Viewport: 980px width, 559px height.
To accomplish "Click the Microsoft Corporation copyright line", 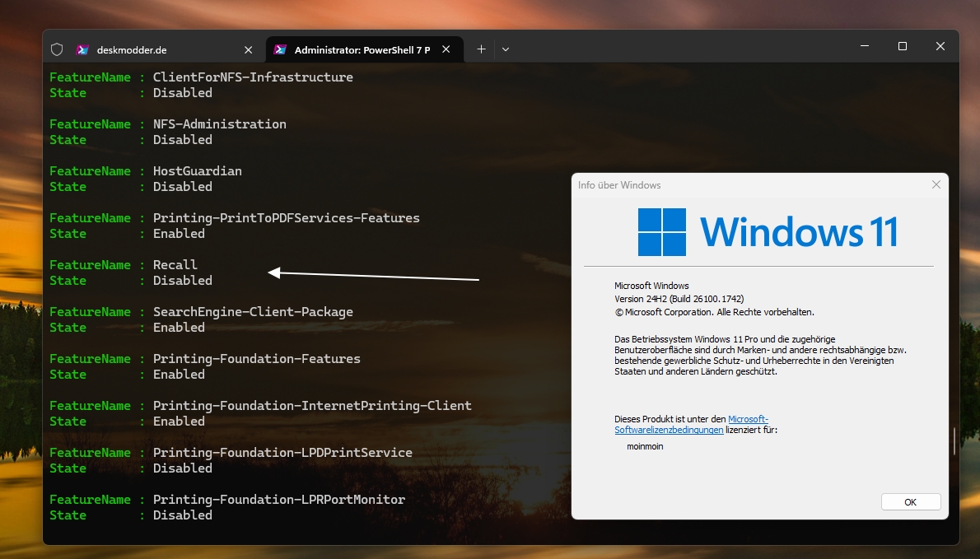I will point(714,312).
